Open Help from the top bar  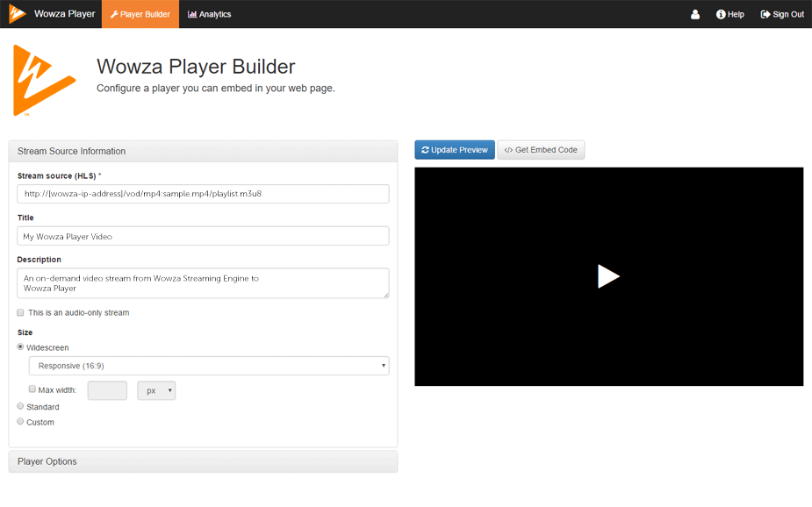[729, 15]
